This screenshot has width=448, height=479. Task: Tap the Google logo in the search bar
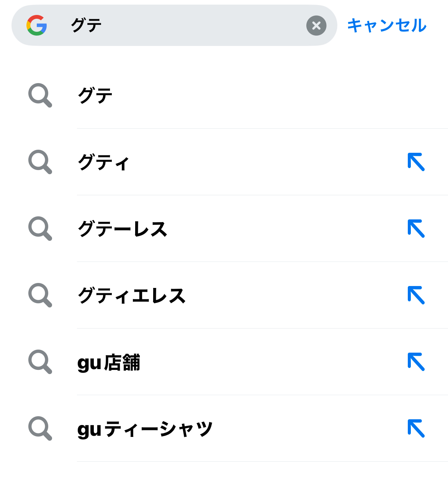(37, 25)
